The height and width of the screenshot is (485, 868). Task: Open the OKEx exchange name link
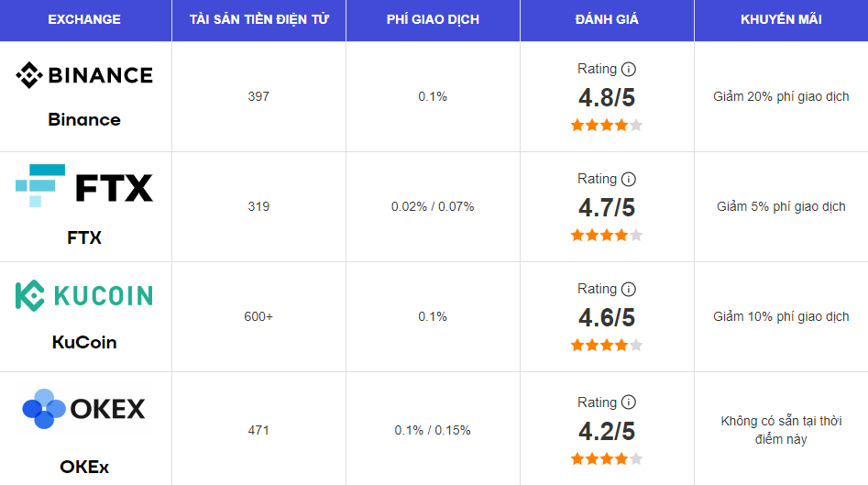84,467
